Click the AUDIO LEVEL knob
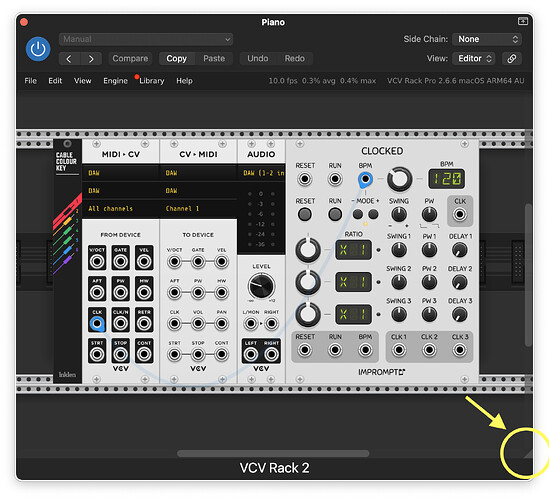 coord(261,286)
